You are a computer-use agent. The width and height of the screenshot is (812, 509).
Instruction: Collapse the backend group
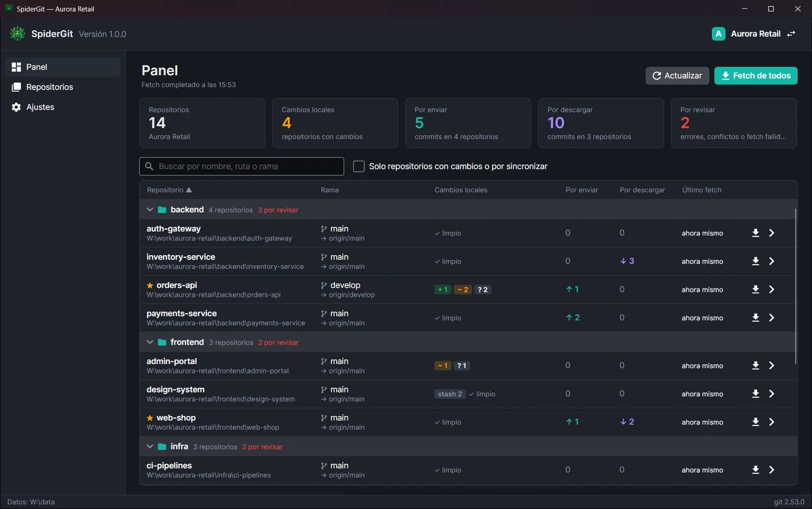click(150, 209)
